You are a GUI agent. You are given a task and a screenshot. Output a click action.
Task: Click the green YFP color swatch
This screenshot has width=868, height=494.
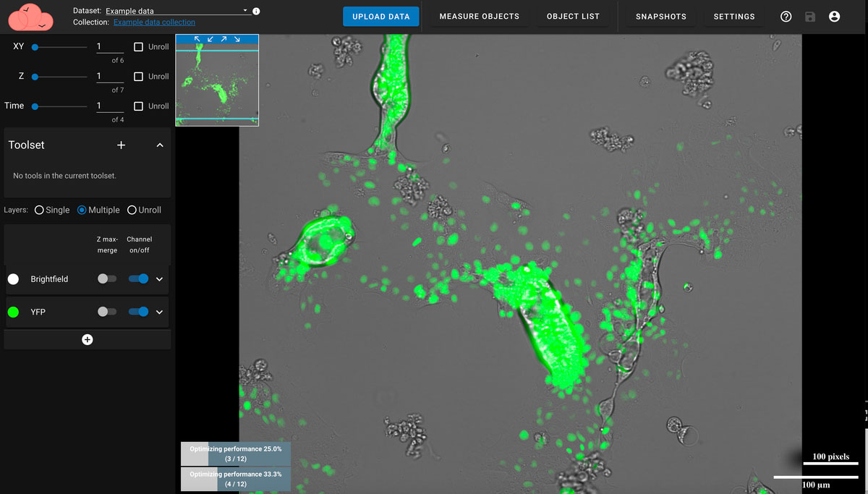[x=13, y=312]
